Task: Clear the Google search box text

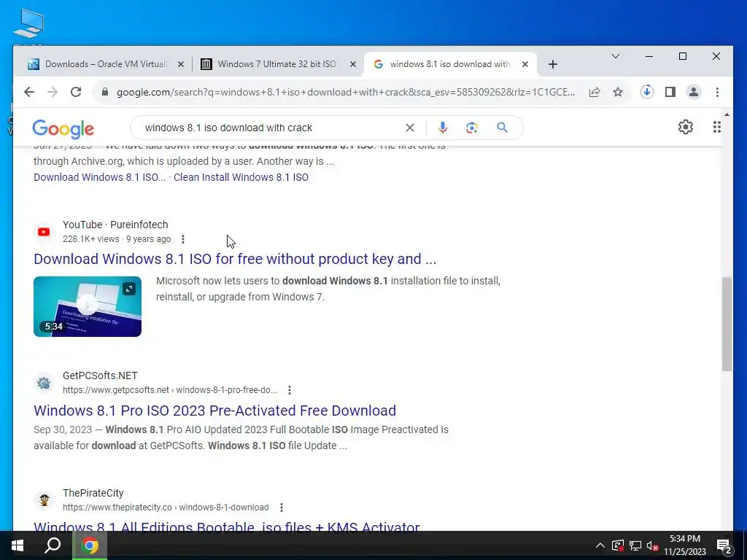Action: click(410, 128)
